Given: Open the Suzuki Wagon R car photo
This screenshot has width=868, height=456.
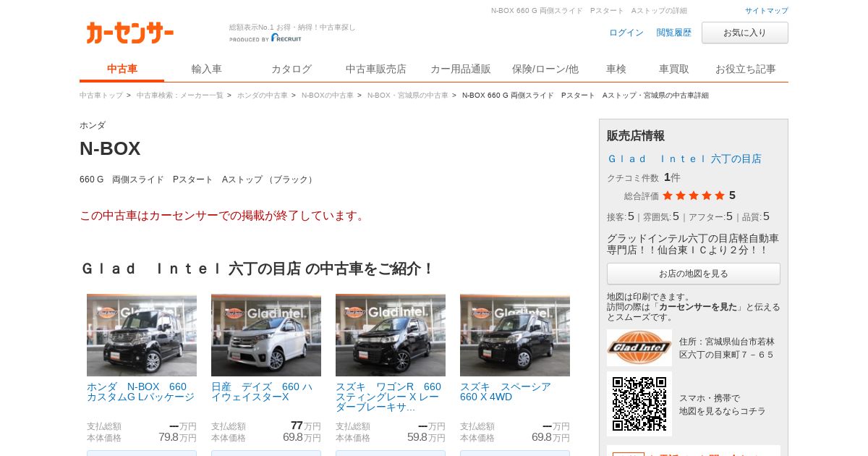Looking at the screenshot, I should pyautogui.click(x=391, y=335).
